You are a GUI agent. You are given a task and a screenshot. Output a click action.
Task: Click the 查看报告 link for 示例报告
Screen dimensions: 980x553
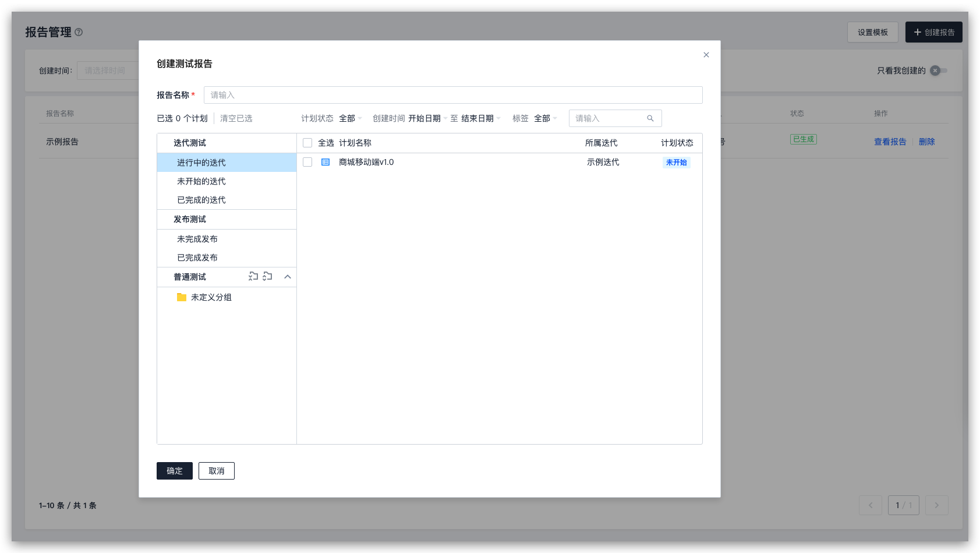890,142
